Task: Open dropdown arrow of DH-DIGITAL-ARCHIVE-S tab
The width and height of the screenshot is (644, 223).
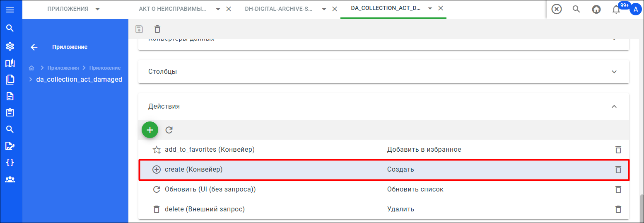Action: tap(324, 9)
